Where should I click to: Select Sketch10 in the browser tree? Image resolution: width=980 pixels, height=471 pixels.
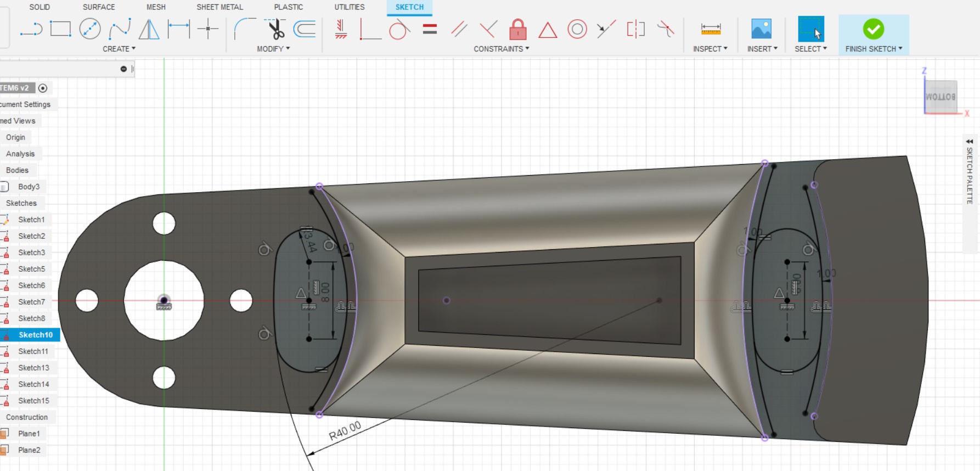pyautogui.click(x=35, y=335)
